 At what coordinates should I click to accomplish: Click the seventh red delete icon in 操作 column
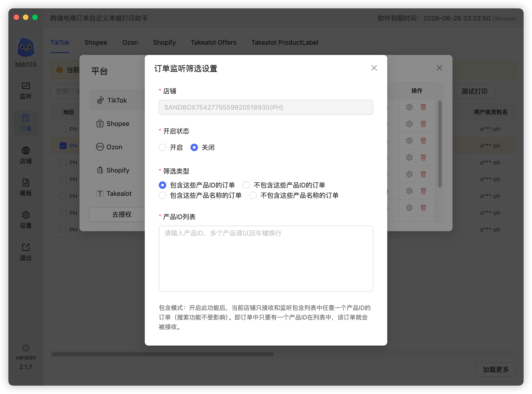[423, 207]
